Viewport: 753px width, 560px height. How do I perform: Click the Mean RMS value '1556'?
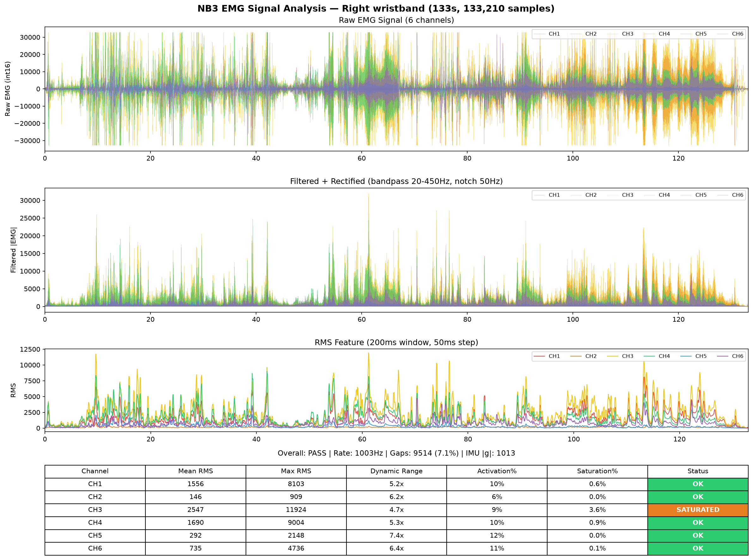tap(196, 484)
